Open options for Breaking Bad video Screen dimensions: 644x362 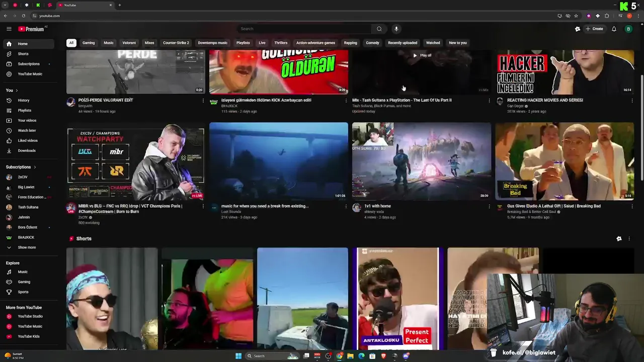pos(632,206)
